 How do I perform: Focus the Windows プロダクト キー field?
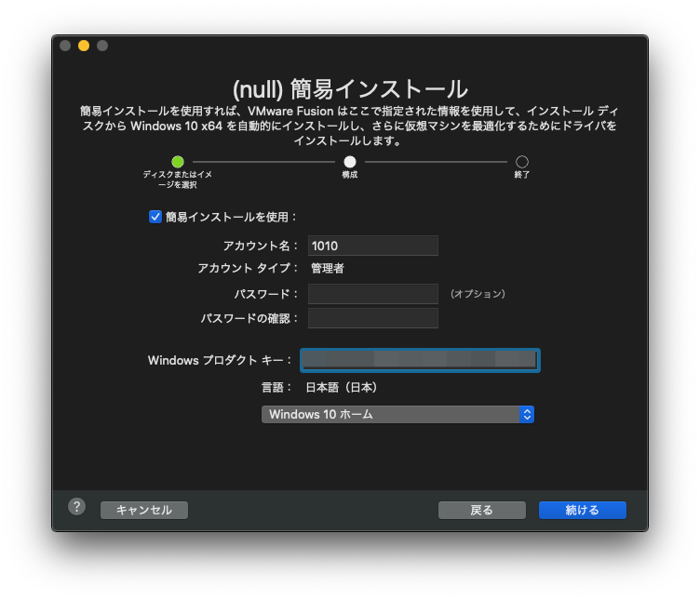420,360
